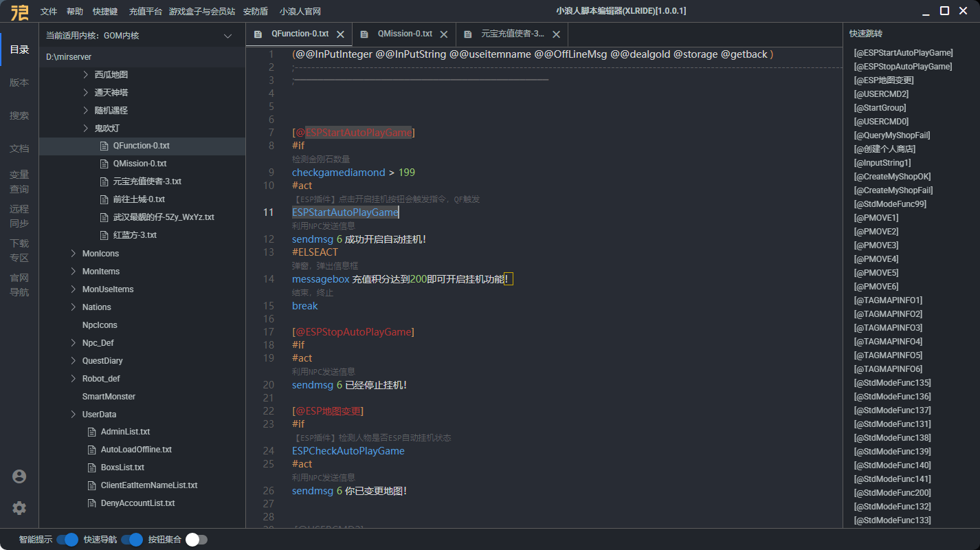Disable the 智能提示 smart hints toggle
The image size is (980, 550).
67,540
